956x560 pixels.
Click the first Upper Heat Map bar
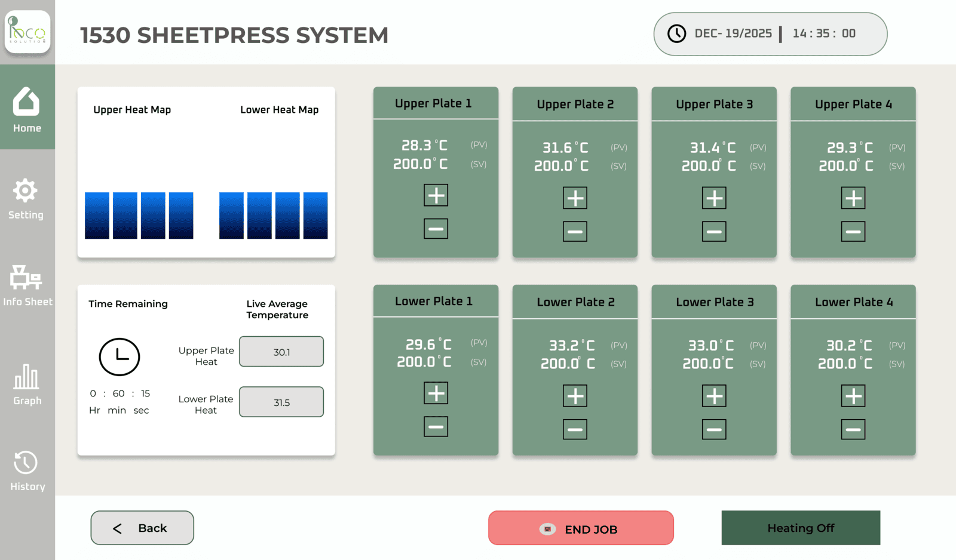point(97,216)
